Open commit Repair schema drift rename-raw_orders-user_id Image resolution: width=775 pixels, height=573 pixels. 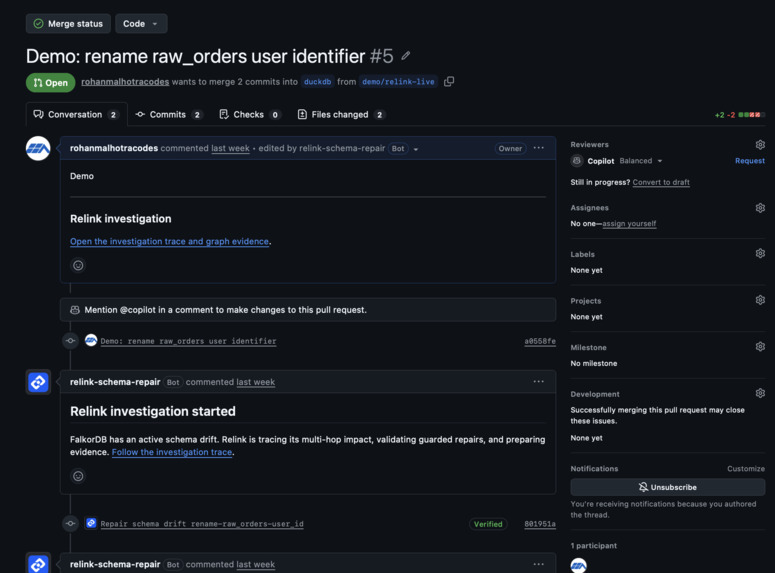point(202,524)
